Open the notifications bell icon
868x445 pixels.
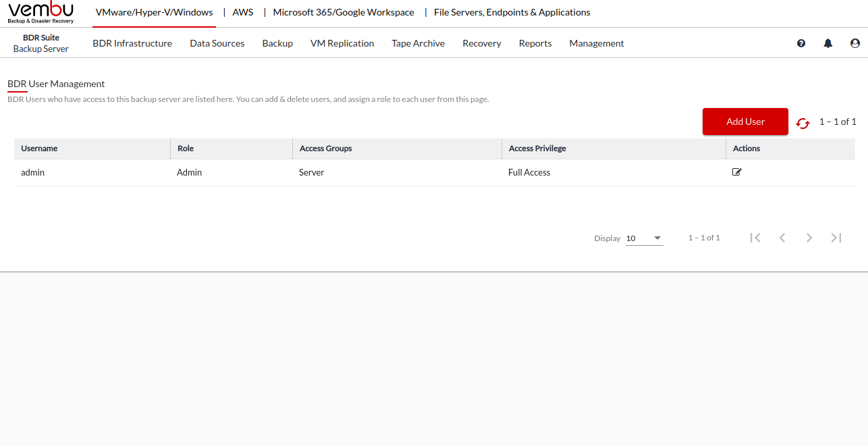coord(828,43)
